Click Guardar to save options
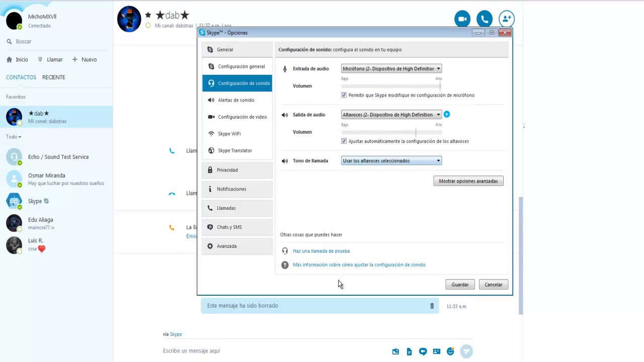The height and width of the screenshot is (362, 644). (x=460, y=285)
